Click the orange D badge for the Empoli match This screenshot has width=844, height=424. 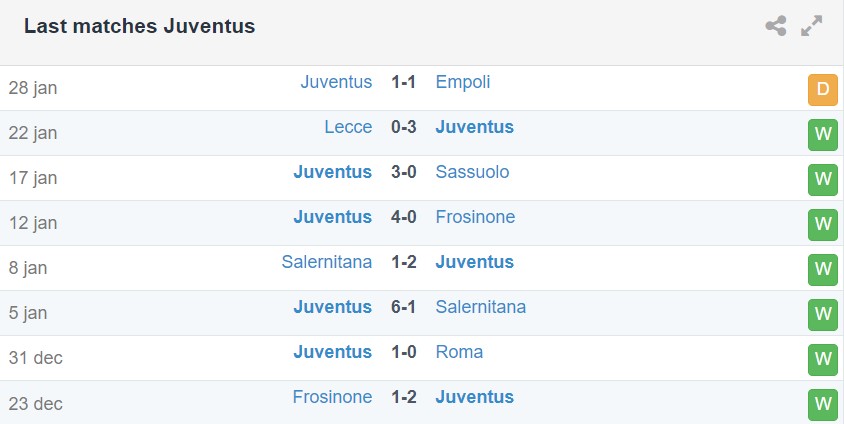[822, 90]
